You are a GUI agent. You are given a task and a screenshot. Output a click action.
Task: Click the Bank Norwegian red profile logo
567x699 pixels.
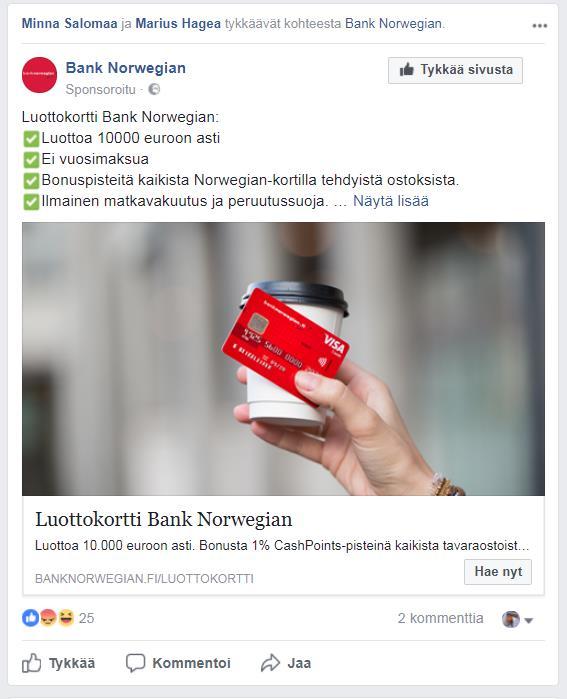pos(39,75)
